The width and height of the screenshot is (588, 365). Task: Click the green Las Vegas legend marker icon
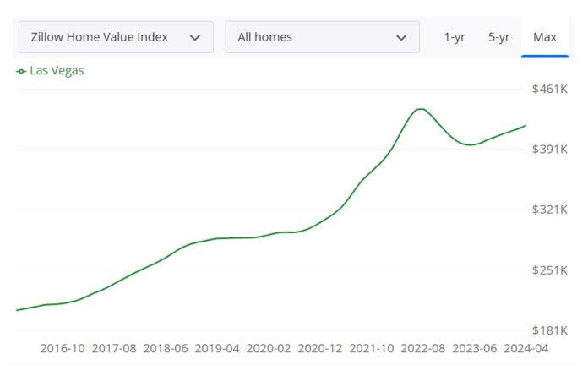[x=21, y=71]
